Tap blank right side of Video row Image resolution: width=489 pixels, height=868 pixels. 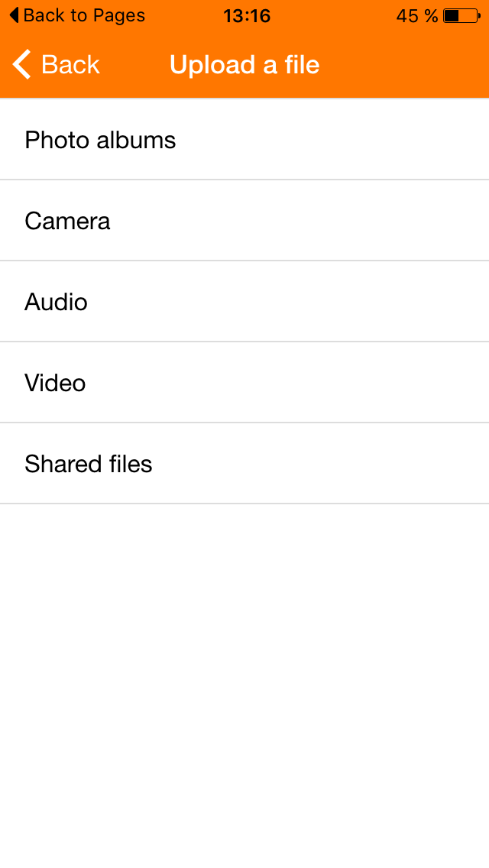tap(382, 383)
